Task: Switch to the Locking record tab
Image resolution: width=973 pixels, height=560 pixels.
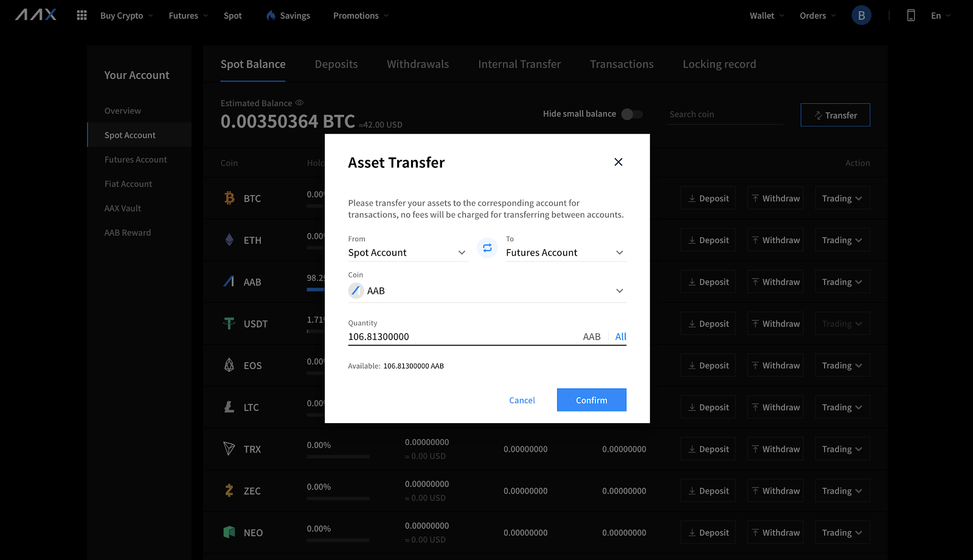Action: pyautogui.click(x=719, y=64)
